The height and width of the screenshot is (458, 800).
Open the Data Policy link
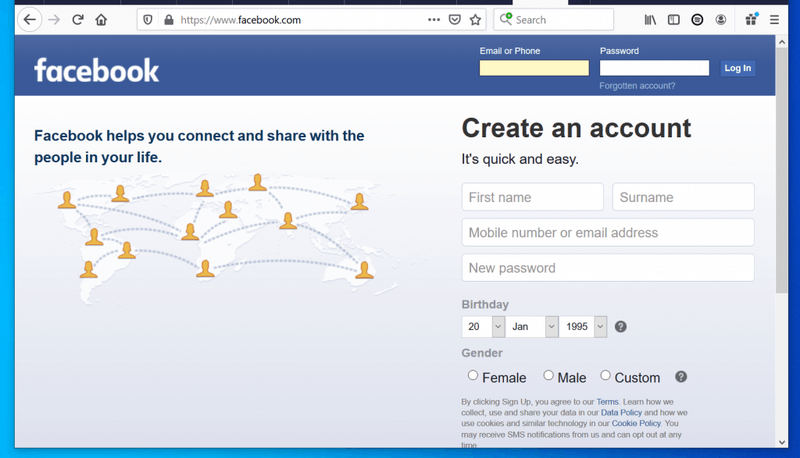click(621, 413)
